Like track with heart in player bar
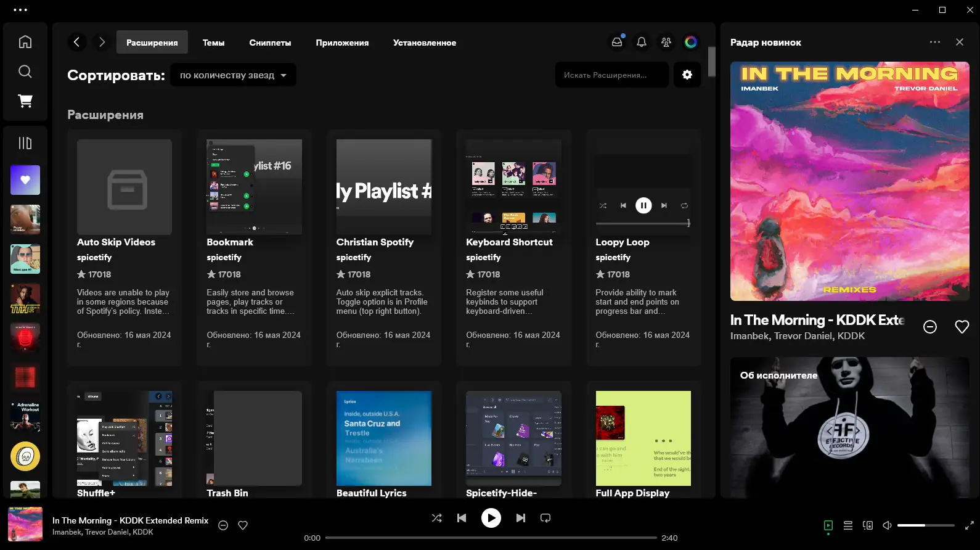The image size is (980, 550). coord(243,525)
